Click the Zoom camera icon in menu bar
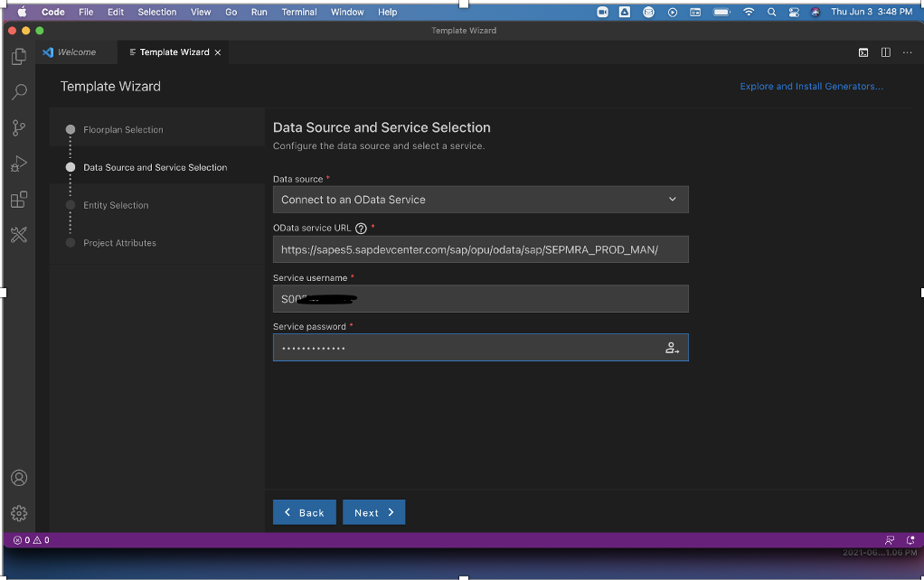 pyautogui.click(x=602, y=12)
